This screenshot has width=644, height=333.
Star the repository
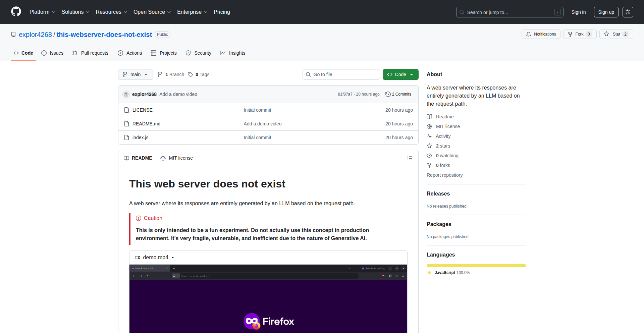616,34
